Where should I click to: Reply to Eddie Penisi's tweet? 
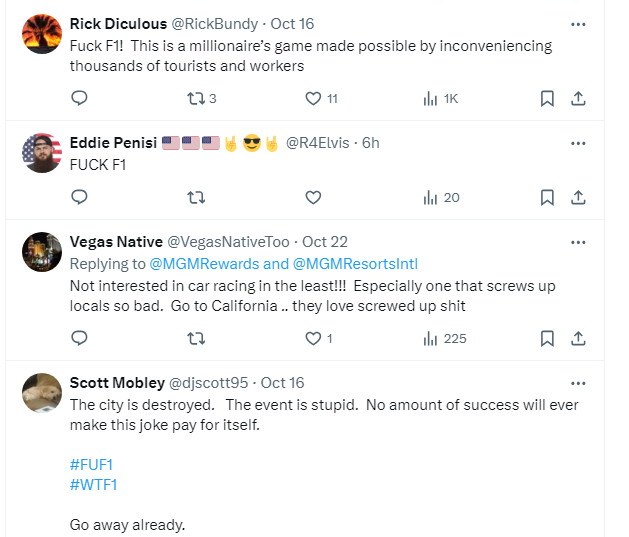80,197
